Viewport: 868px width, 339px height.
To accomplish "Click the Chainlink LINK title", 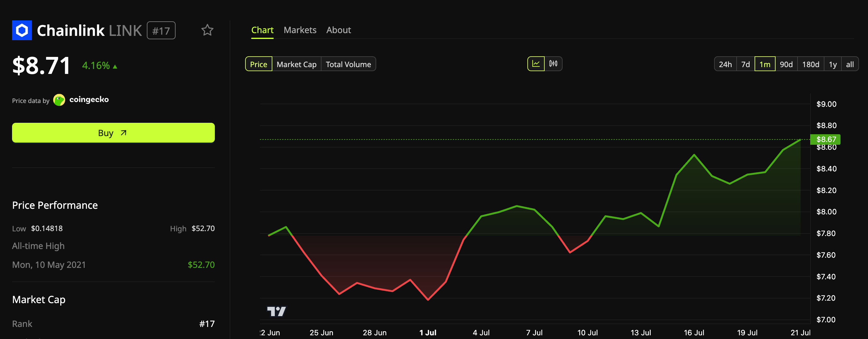I will point(89,30).
